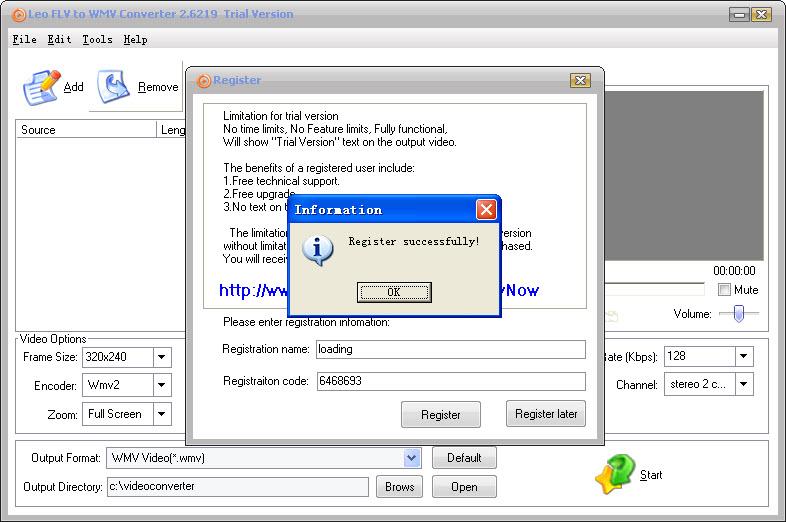This screenshot has height=522, width=786.
Task: Click OK in the Information dialog
Action: 394,292
